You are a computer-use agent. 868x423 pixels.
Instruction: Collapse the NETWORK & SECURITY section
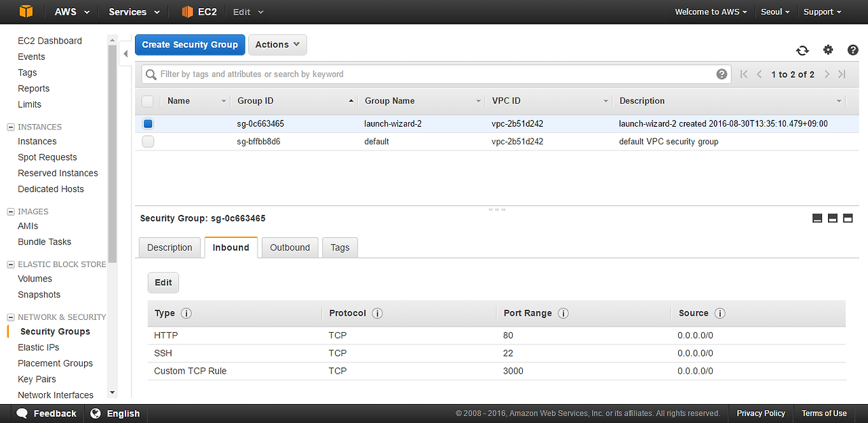pyautogui.click(x=10, y=317)
